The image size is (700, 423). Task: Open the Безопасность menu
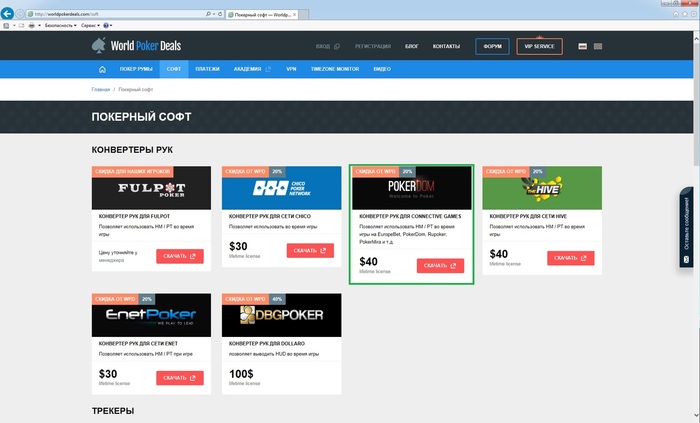60,25
